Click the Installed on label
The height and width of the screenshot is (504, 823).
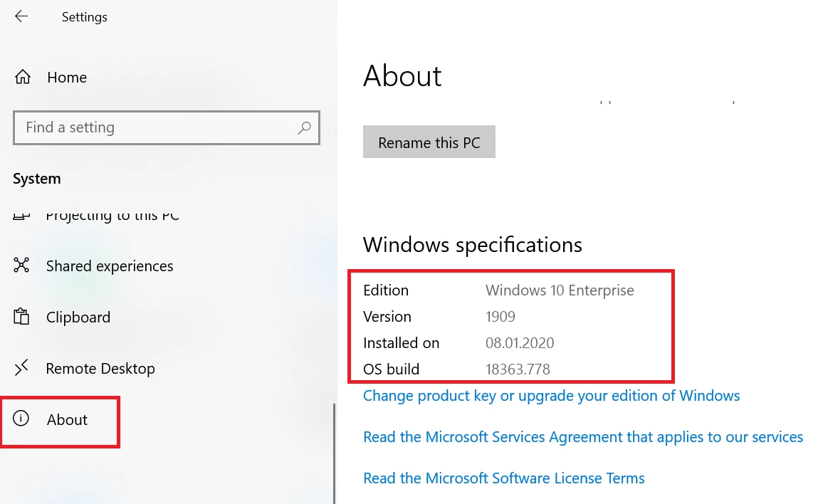401,343
